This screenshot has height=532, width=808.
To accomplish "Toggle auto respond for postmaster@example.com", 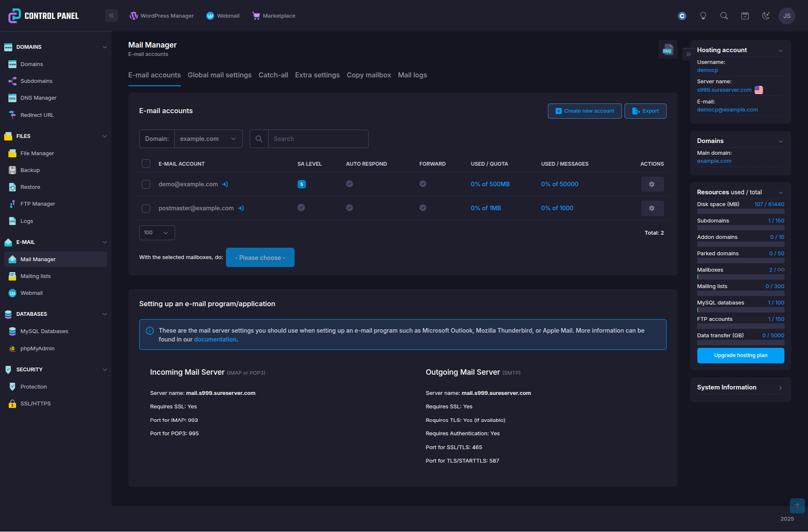I will click(349, 208).
